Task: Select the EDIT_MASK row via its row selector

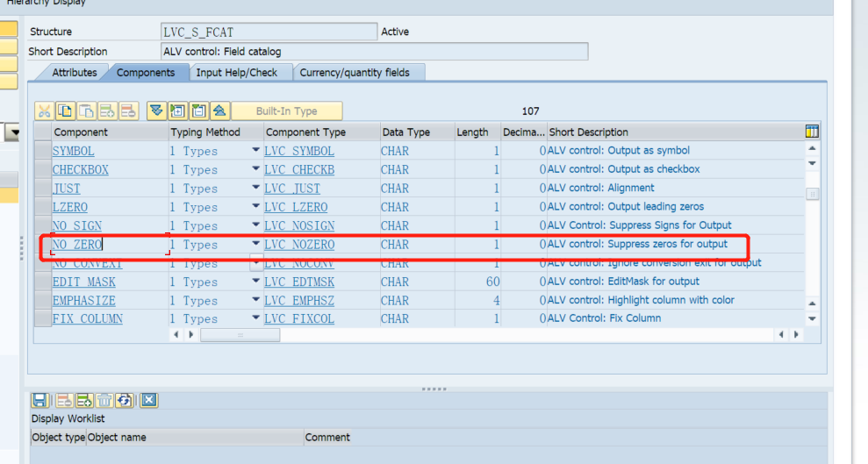Action: coord(43,282)
